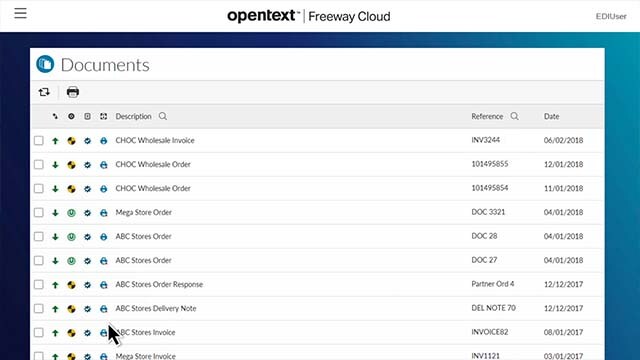Click the verified badge icon for DOC 27

(x=87, y=261)
